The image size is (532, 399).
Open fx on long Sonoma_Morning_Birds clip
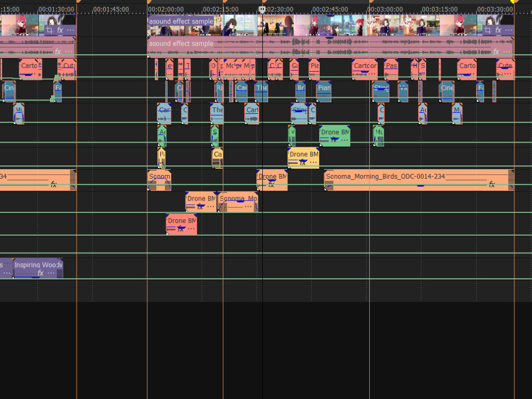(492, 184)
